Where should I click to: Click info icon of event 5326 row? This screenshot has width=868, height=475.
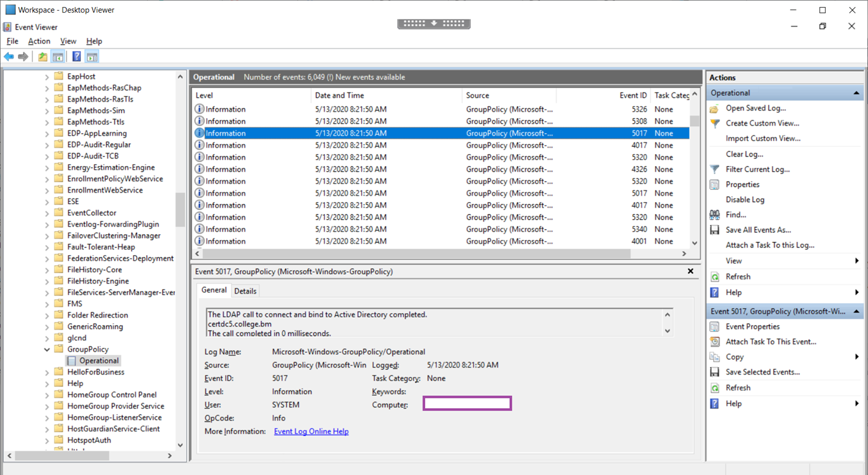(199, 109)
